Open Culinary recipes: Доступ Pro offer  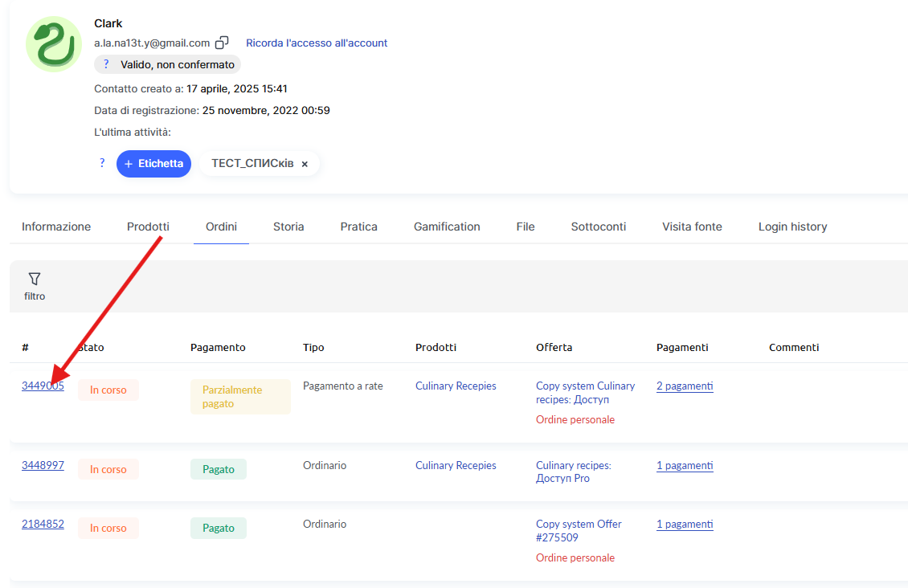573,472
